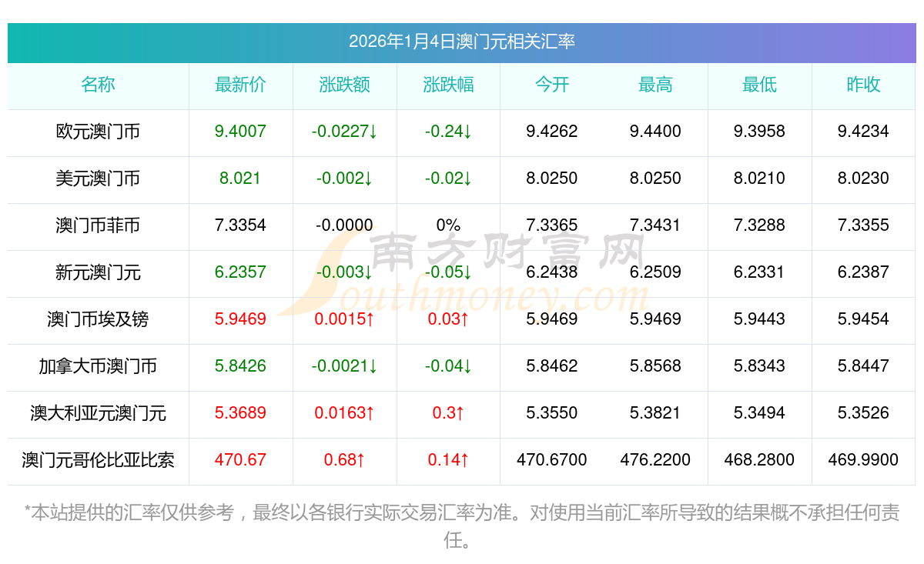Select opening value 470.6700
Viewport: 924px width, 564px height.
pos(552,460)
